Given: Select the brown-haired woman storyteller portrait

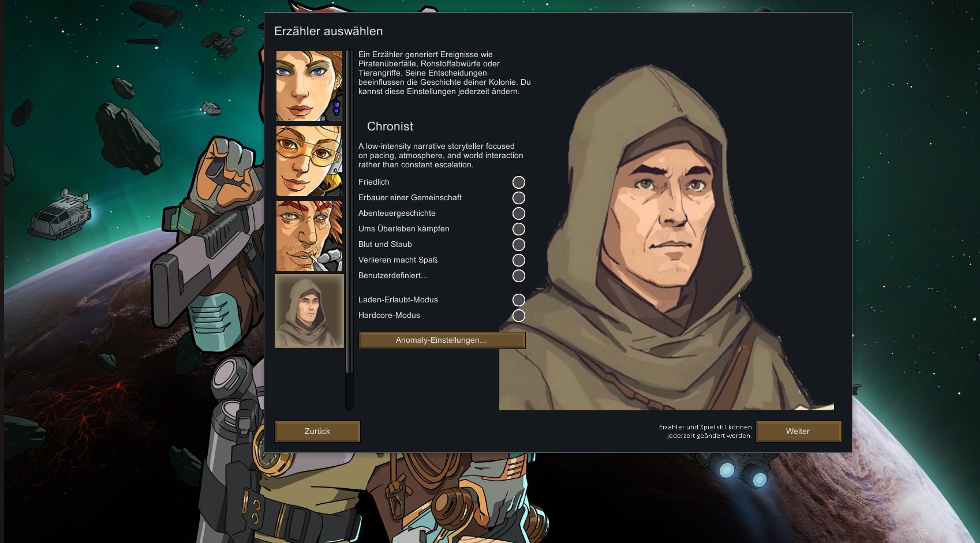Looking at the screenshot, I should point(309,86).
